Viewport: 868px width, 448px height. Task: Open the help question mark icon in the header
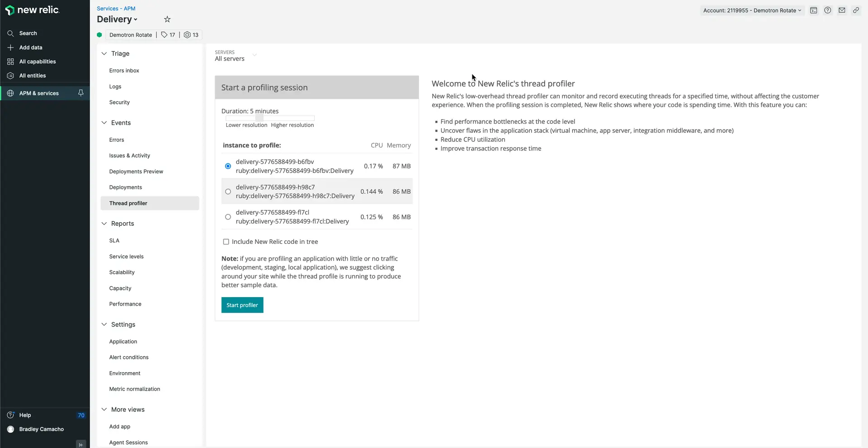(827, 10)
